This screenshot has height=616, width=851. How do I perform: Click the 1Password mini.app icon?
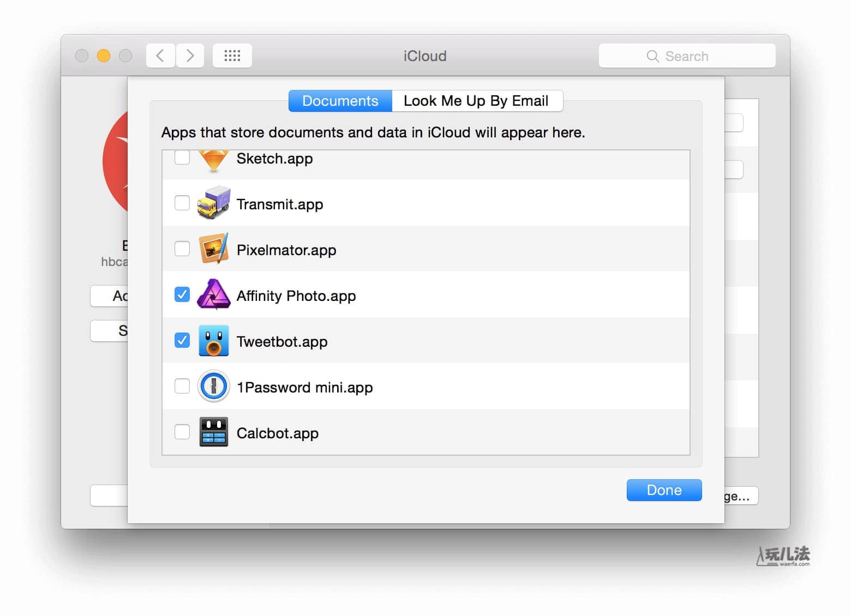[x=213, y=386]
